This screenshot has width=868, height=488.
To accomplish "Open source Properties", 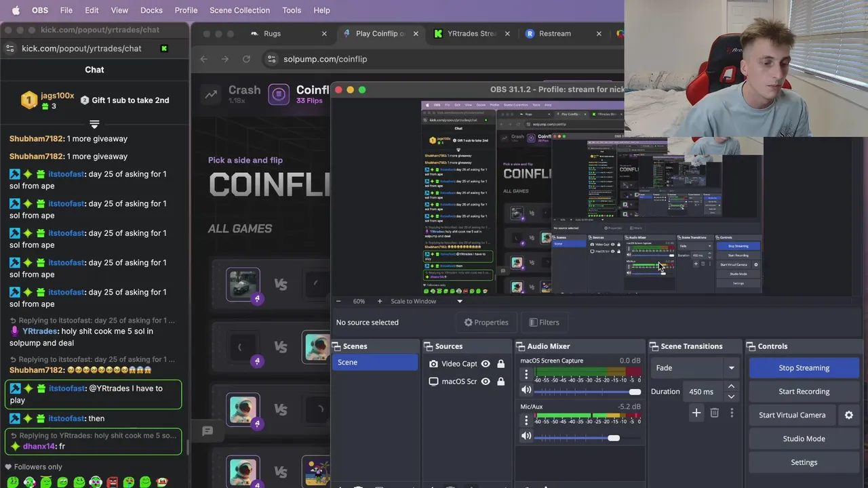I will pyautogui.click(x=486, y=323).
